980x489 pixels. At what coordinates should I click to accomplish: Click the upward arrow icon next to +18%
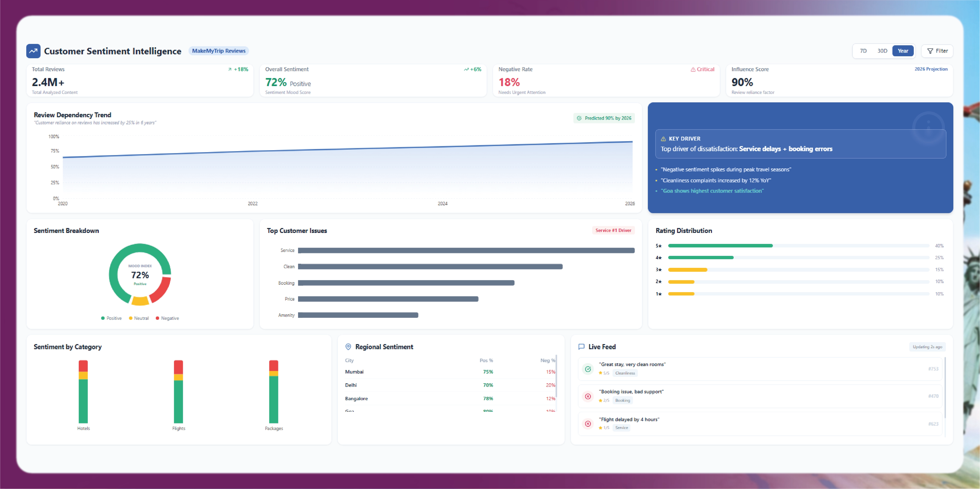point(230,69)
